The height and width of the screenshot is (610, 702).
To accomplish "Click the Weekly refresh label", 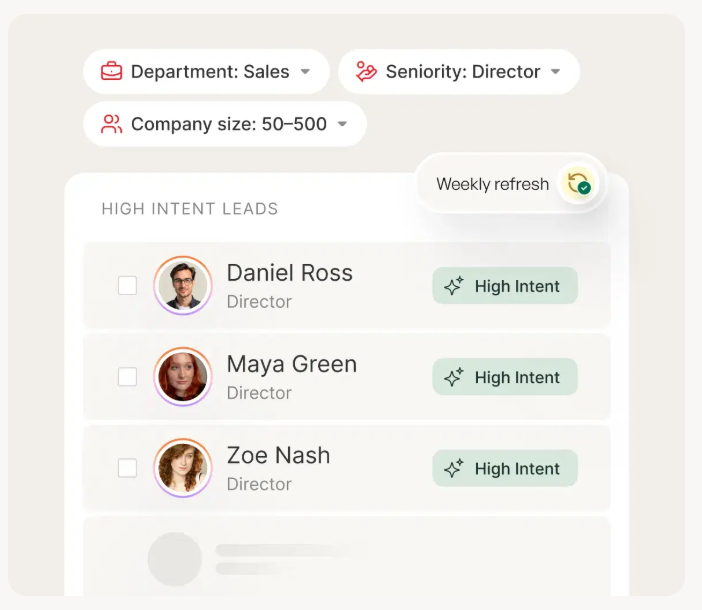I will (492, 184).
